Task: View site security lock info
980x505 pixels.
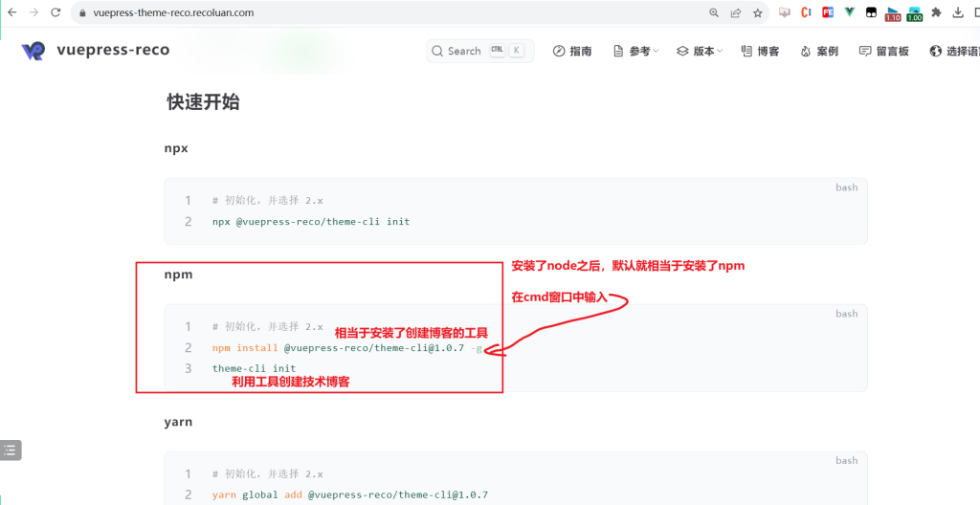Action: pos(82,13)
